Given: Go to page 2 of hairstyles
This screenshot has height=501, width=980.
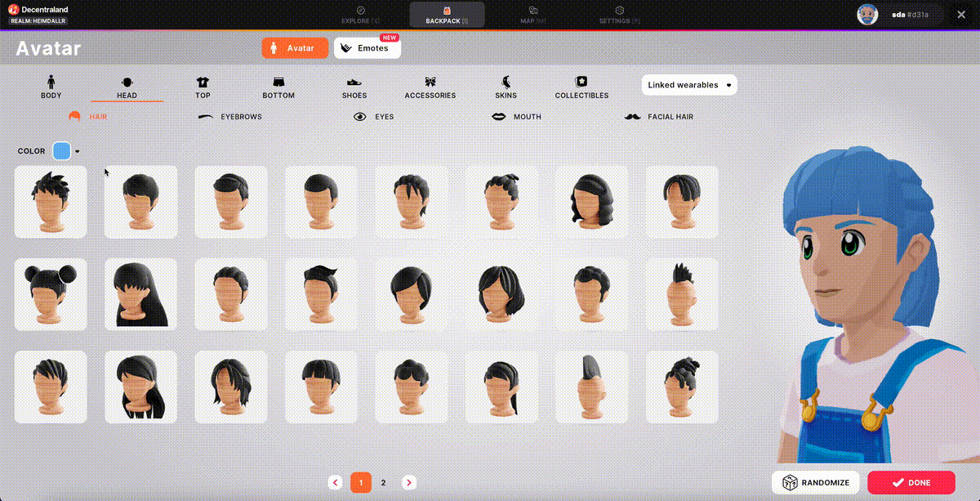Looking at the screenshot, I should [x=383, y=483].
